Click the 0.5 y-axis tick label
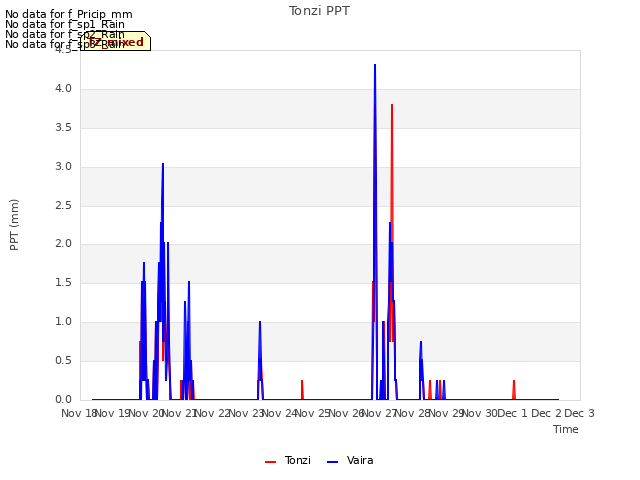This screenshot has width=640, height=480. coord(63,360)
